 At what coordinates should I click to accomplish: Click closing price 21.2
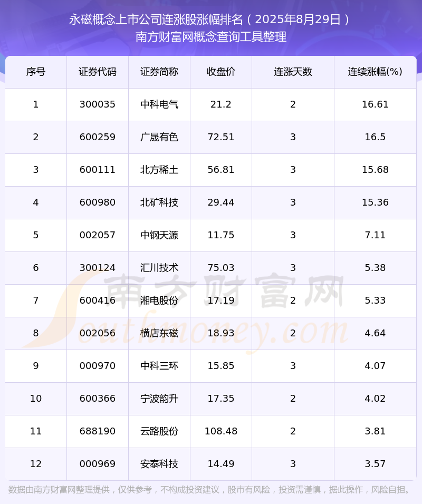(221, 104)
